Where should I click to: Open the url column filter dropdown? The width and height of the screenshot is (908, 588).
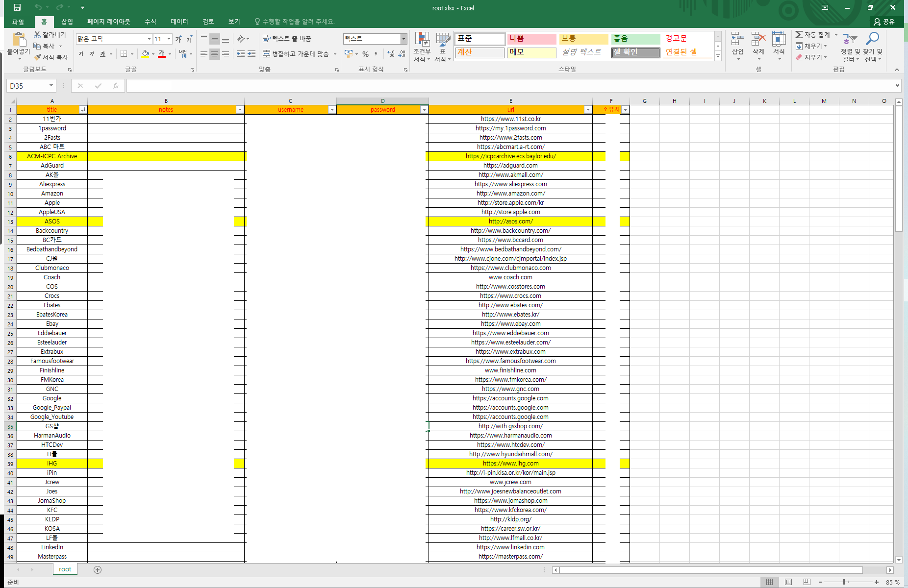coord(588,110)
